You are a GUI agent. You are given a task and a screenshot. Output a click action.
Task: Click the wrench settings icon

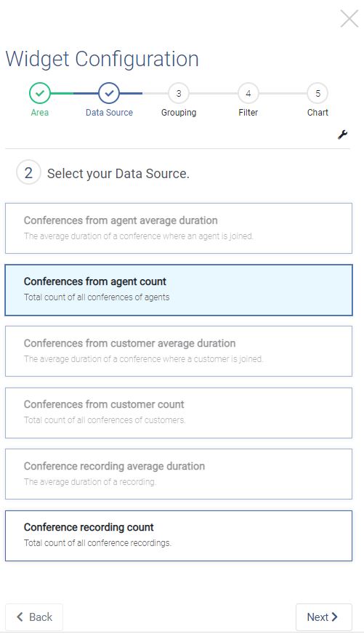pos(343,135)
